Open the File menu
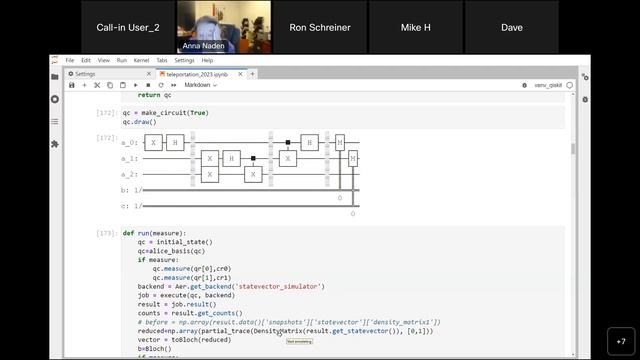The width and height of the screenshot is (640, 360). 70,60
